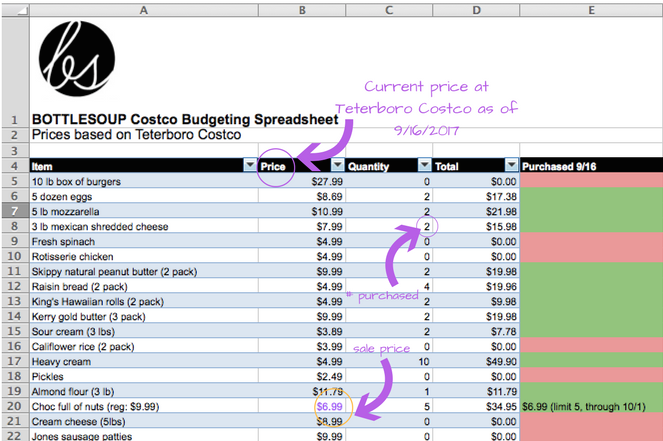Viewport: 663px width, 441px height.
Task: Select 'Heavy cream' cell
Action: click(x=144, y=362)
